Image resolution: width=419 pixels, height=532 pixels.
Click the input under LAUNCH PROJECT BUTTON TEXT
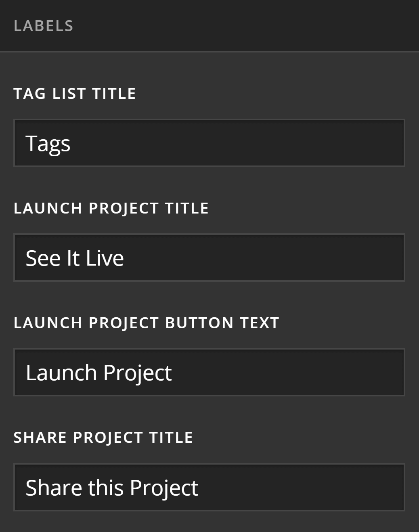point(209,371)
